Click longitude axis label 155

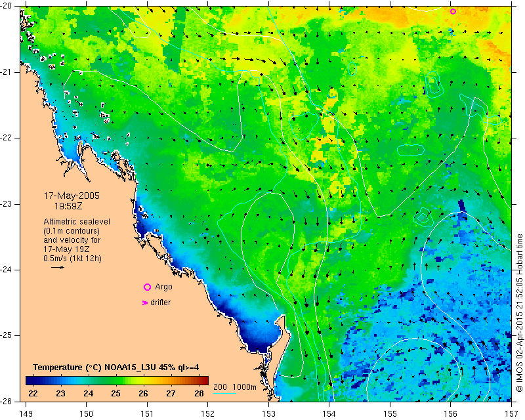tap(390, 414)
